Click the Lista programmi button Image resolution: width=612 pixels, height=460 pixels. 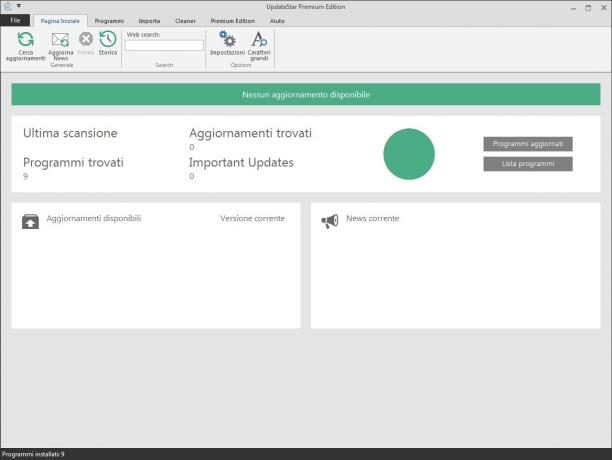pos(528,164)
